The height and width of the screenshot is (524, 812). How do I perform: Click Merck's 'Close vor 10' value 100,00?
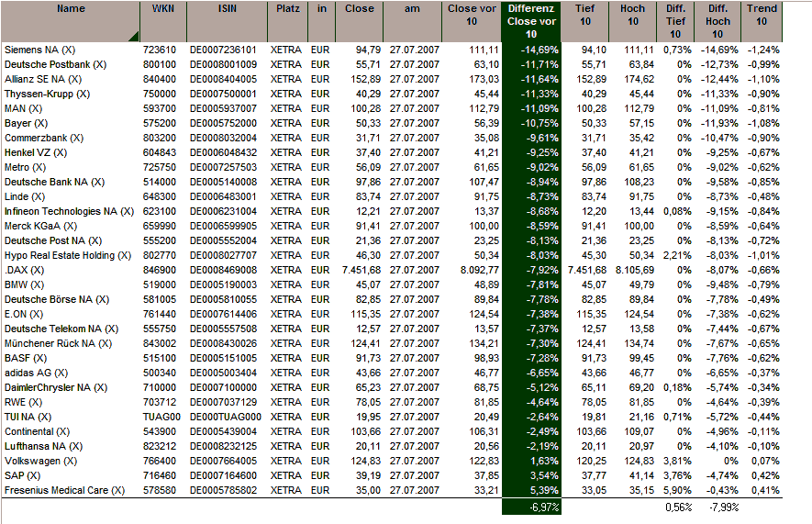coord(484,226)
